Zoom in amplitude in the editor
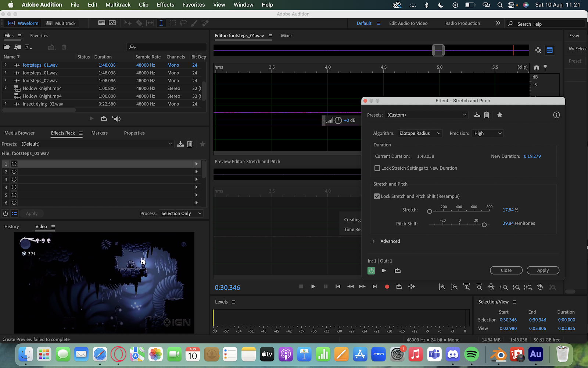 point(442,287)
